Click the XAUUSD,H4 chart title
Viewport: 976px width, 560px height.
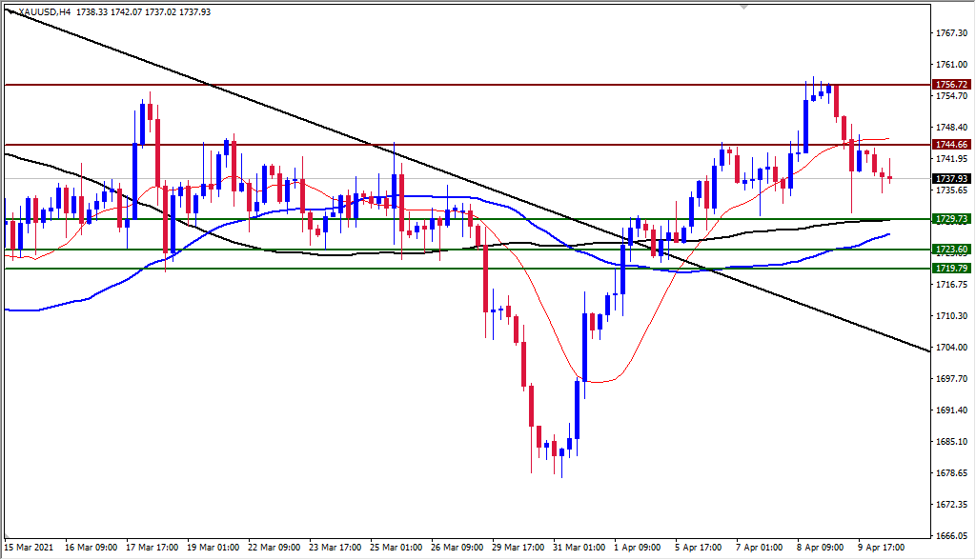pos(44,11)
